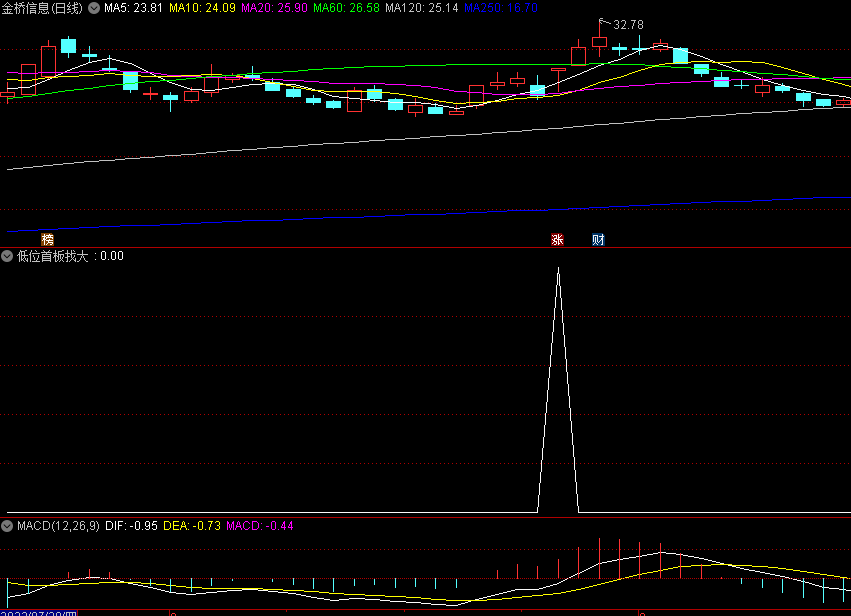Select the MA5: 23.81 label
The width and height of the screenshot is (851, 616).
134,8
